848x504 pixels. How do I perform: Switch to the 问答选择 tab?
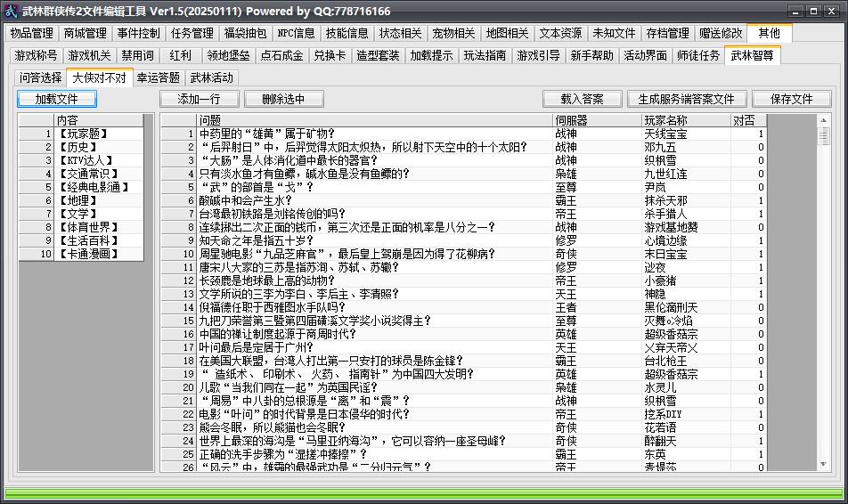click(41, 77)
